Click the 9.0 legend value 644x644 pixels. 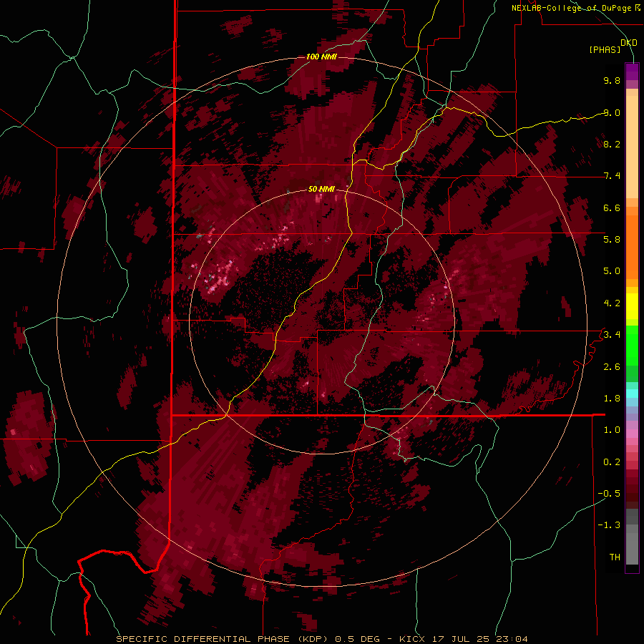tap(612, 112)
